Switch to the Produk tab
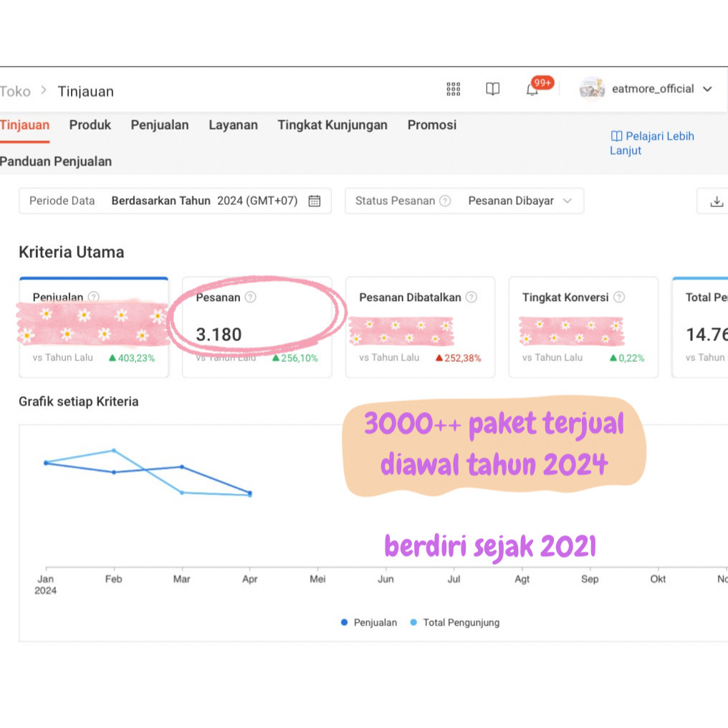 point(90,125)
